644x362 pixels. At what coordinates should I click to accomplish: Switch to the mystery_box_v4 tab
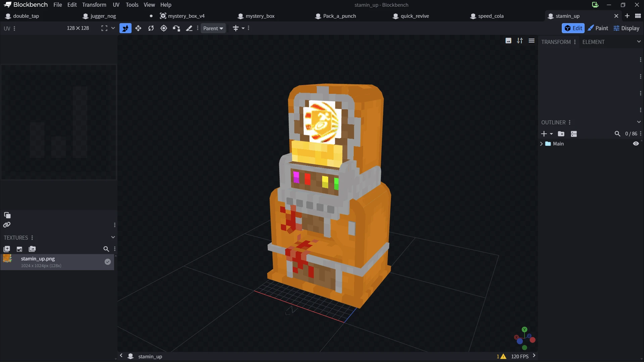click(x=186, y=16)
